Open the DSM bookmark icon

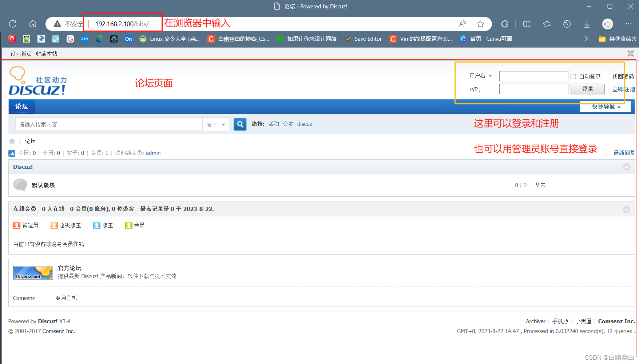click(x=85, y=39)
